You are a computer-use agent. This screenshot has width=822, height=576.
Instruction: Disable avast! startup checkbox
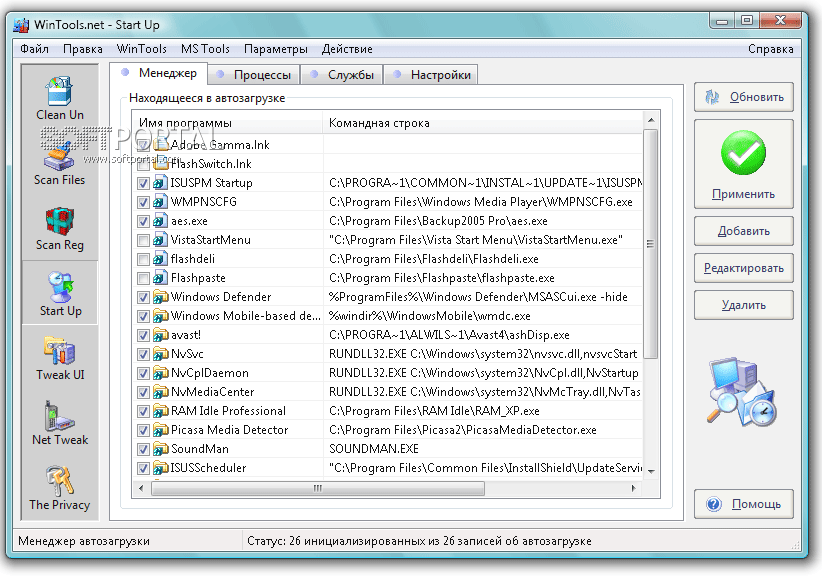pyautogui.click(x=143, y=335)
